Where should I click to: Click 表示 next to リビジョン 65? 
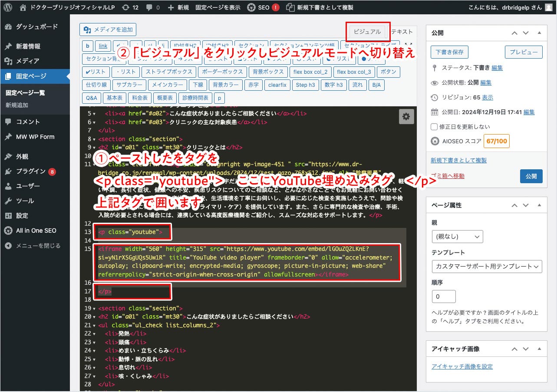click(x=488, y=97)
